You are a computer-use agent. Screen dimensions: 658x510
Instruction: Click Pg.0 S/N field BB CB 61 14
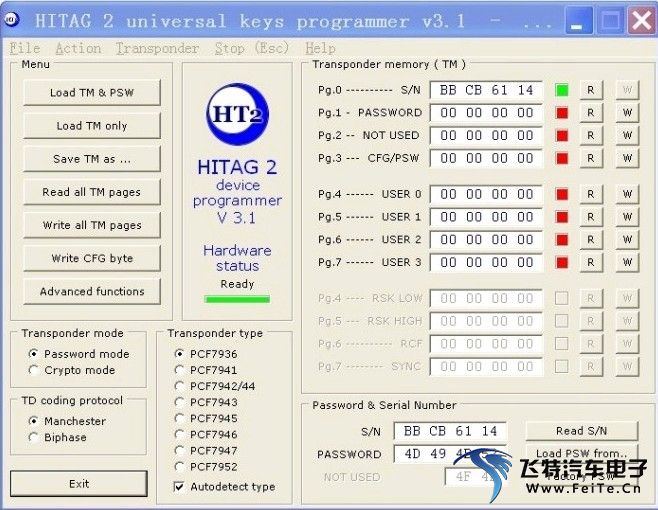coord(486,90)
